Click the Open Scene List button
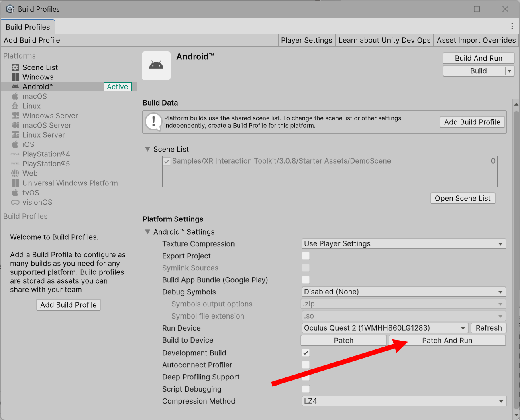 pos(463,198)
